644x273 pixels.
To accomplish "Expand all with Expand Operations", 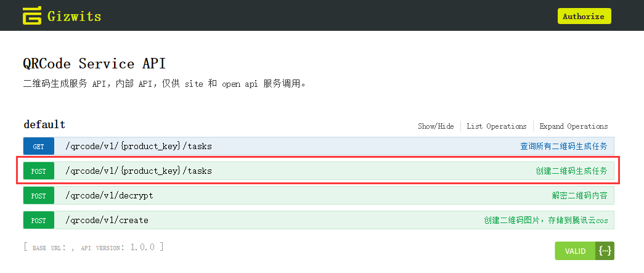I will pos(574,126).
